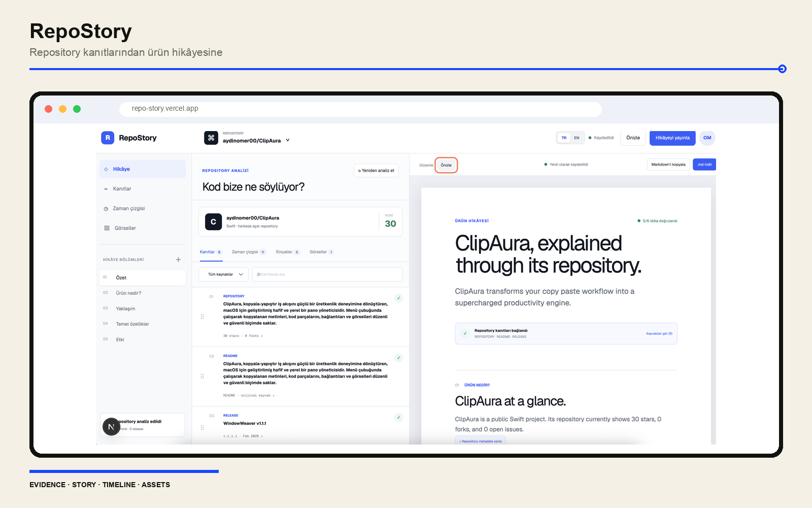This screenshot has width=812, height=508.
Task: Click the ClipAura at a glance heading
Action: click(510, 401)
